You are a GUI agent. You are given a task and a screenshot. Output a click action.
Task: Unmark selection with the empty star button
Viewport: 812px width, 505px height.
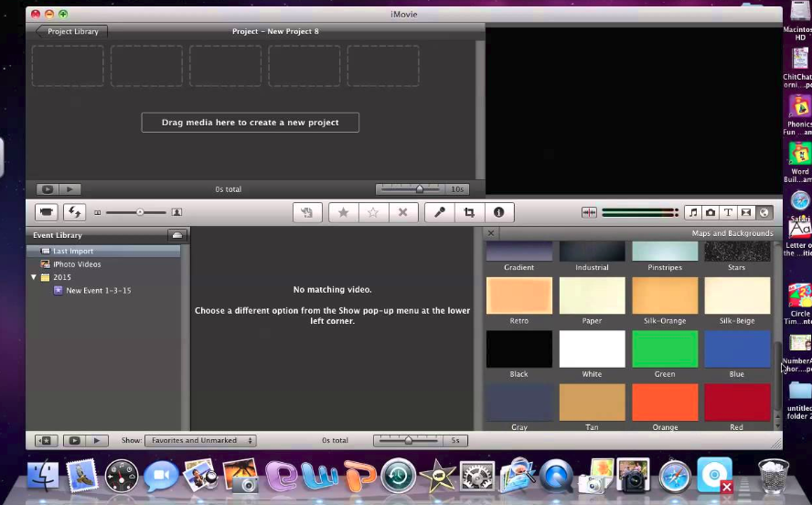373,212
